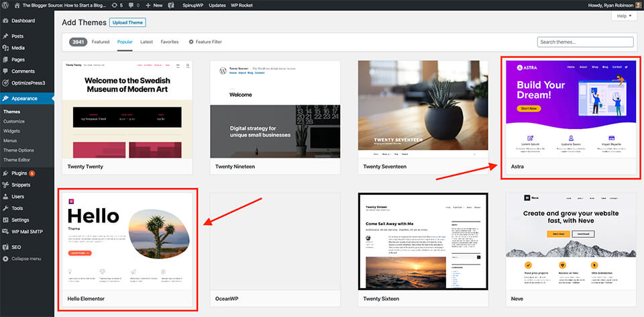Screen dimensions: 644x317
Task: Select the Astra theme thumbnail
Action: [x=571, y=109]
